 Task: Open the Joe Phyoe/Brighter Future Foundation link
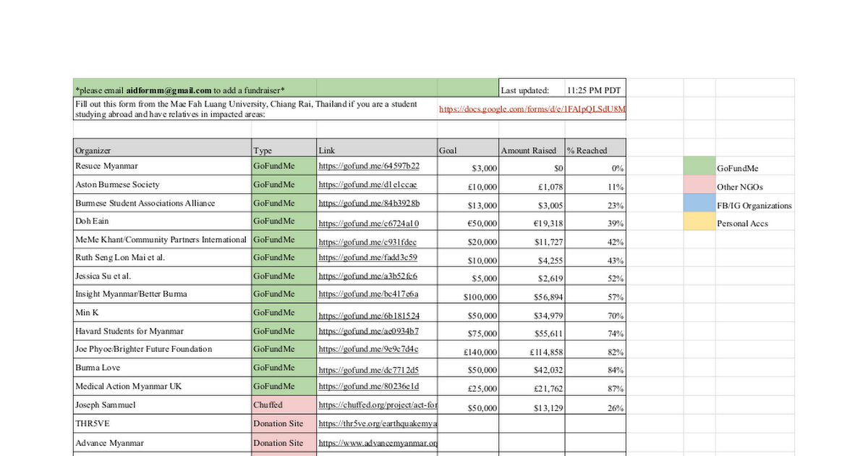pyautogui.click(x=368, y=350)
